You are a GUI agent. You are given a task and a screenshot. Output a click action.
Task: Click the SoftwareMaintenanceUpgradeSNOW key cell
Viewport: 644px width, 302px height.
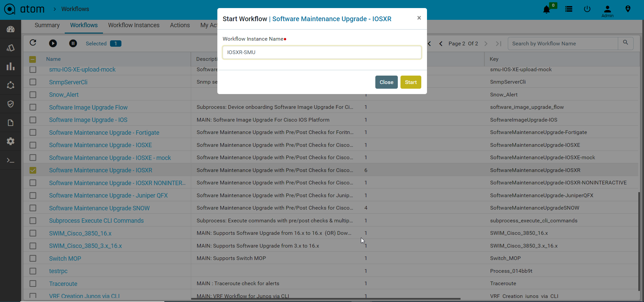[535, 208]
